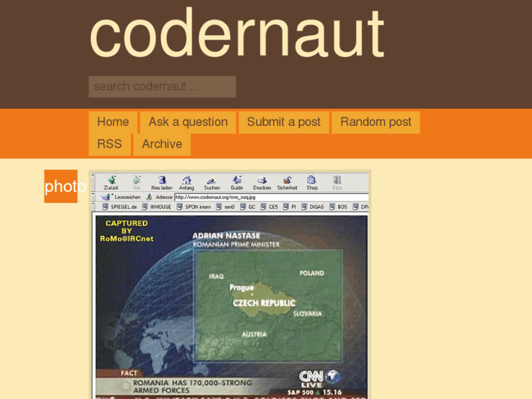The height and width of the screenshot is (399, 532).
Task: Open the codernaut site title link
Action: [x=236, y=33]
